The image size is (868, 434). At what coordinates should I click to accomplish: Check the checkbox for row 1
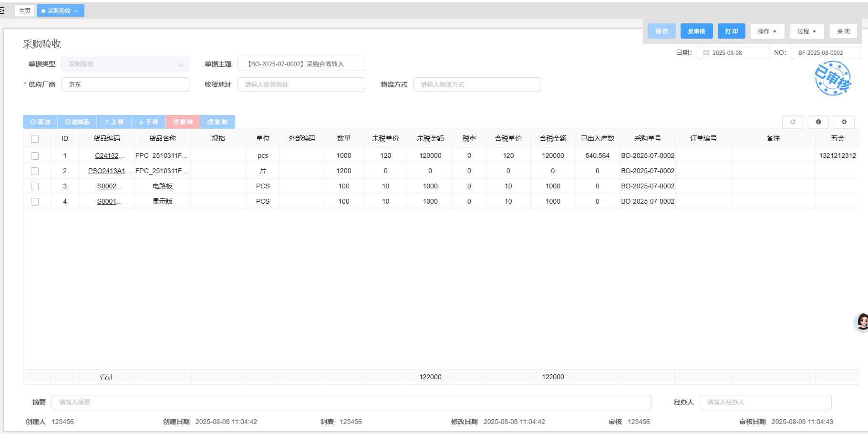click(x=35, y=156)
